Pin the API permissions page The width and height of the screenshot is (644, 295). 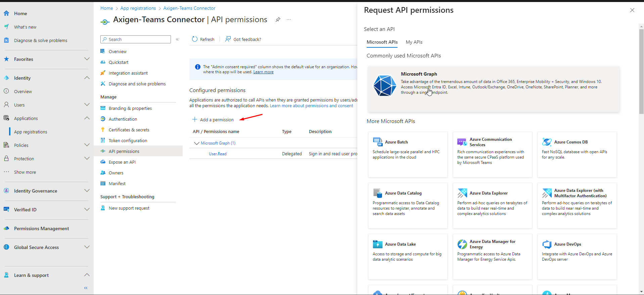click(x=278, y=20)
